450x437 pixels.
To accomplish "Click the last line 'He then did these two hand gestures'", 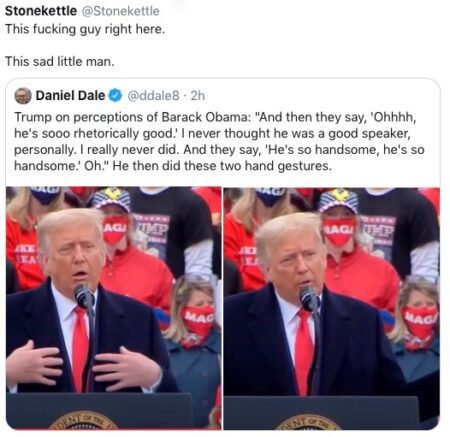I will pyautogui.click(x=222, y=166).
